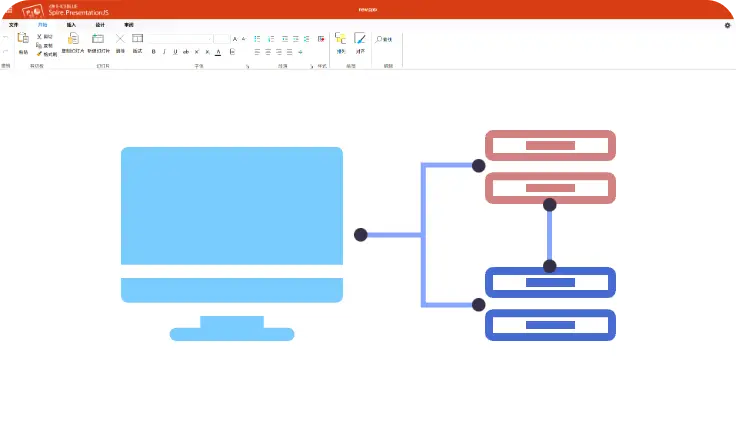736x424 pixels.
Task: Switch to the 开始 (Home) ribbon tab
Action: point(42,25)
